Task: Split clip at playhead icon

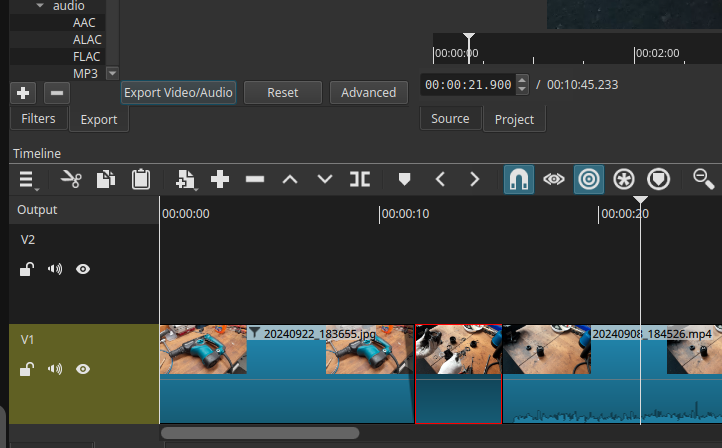Action: (360, 179)
